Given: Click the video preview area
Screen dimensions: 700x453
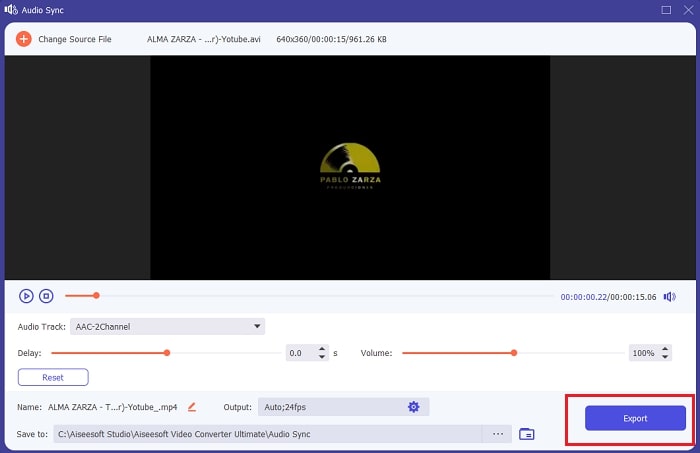Looking at the screenshot, I should click(350, 167).
